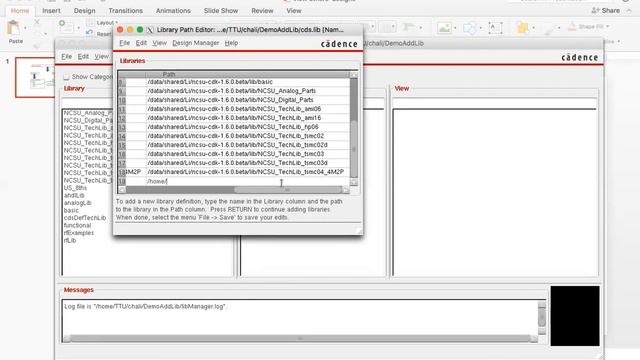Select the NCSU_TechLib_ami16 path row
The height and width of the screenshot is (360, 640).
pos(247,118)
